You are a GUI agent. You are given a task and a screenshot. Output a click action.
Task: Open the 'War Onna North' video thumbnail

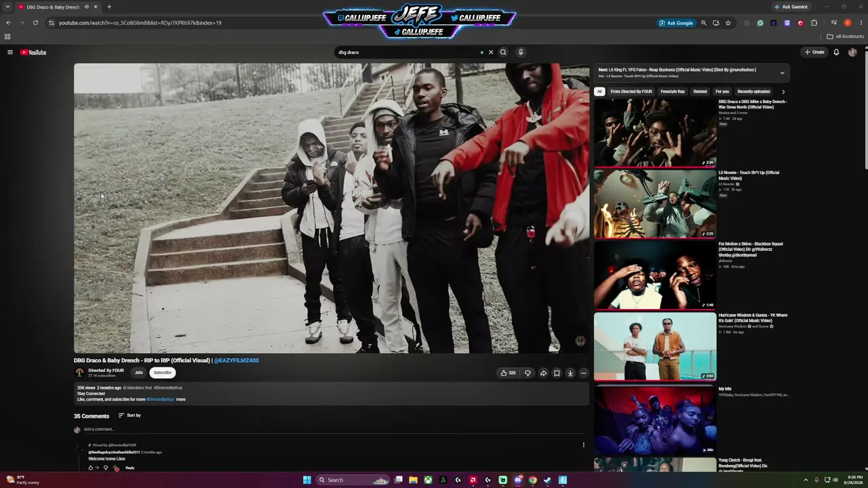pyautogui.click(x=655, y=133)
